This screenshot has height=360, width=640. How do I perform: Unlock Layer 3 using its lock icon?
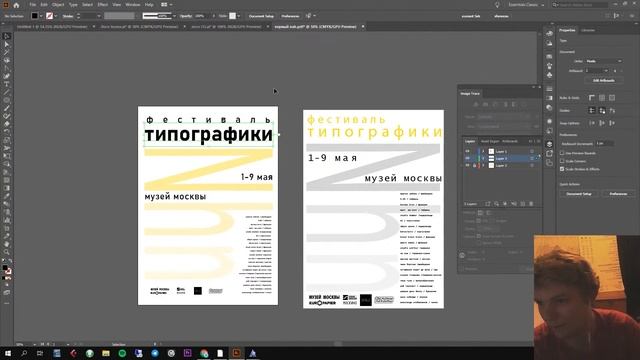pos(474,165)
